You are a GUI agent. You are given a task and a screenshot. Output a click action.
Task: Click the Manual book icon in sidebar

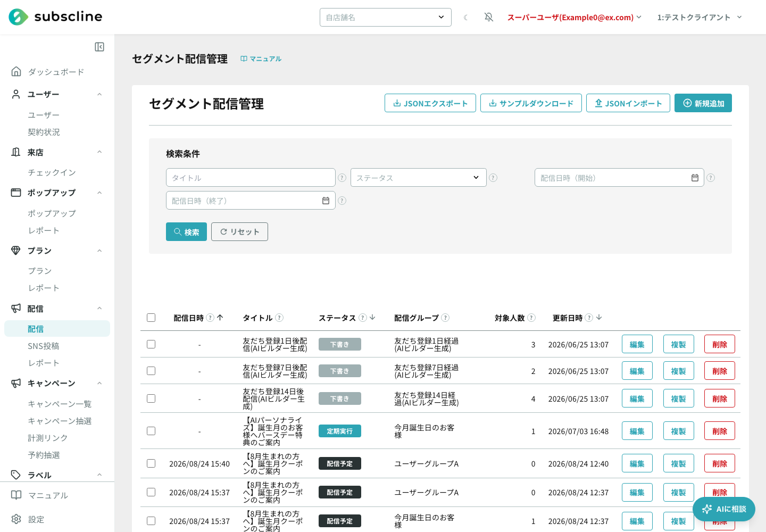(x=16, y=495)
